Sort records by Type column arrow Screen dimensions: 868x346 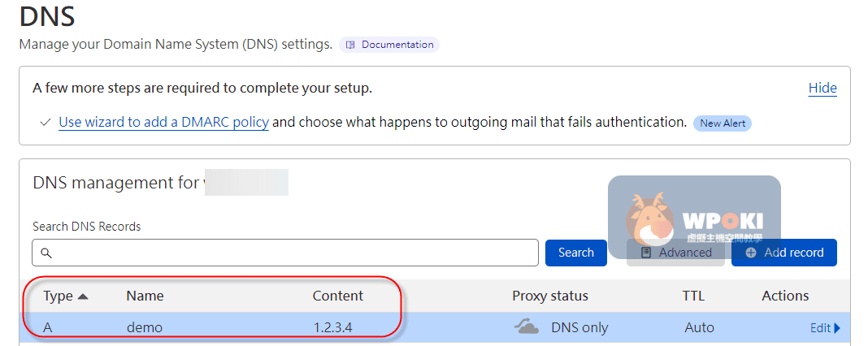click(x=82, y=296)
